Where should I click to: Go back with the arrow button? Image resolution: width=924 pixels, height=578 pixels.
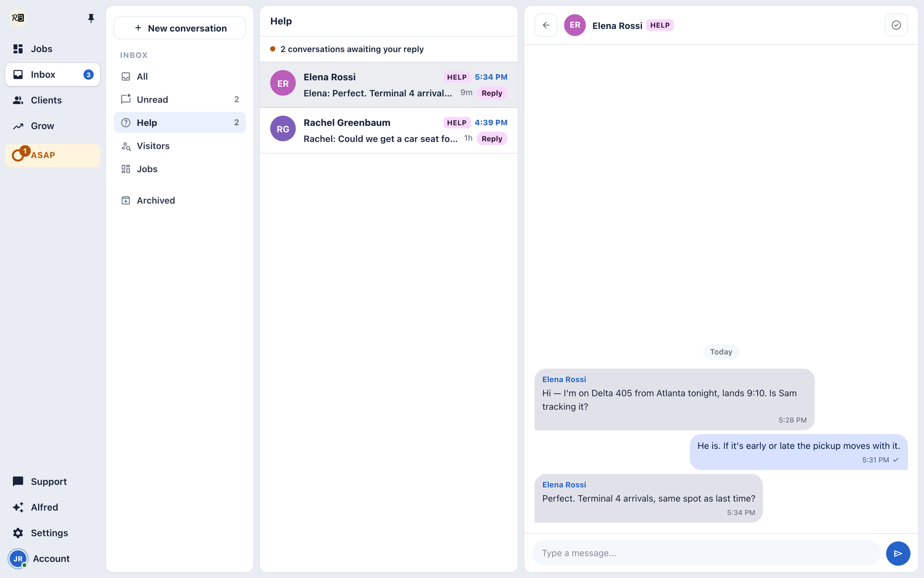[x=546, y=25]
